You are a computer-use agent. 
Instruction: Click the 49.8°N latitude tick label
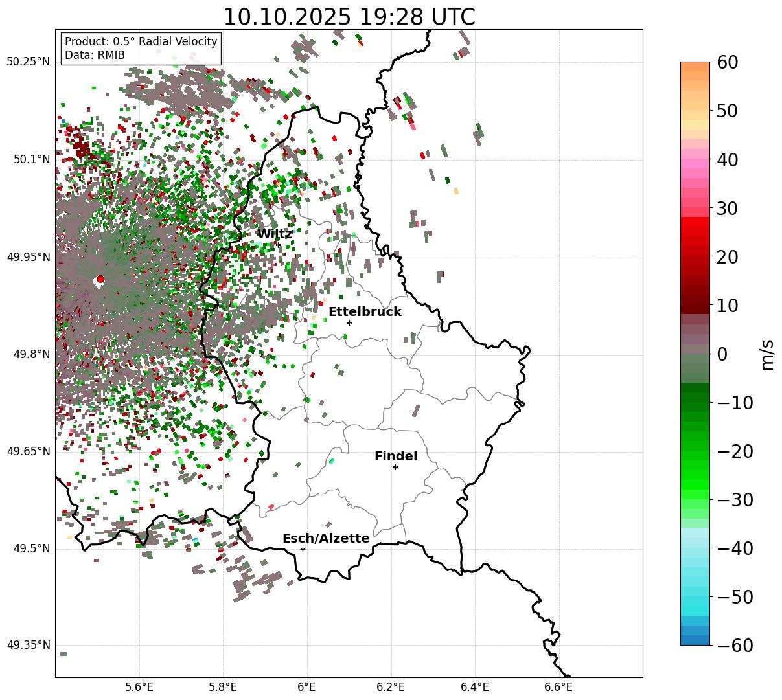coord(31,354)
